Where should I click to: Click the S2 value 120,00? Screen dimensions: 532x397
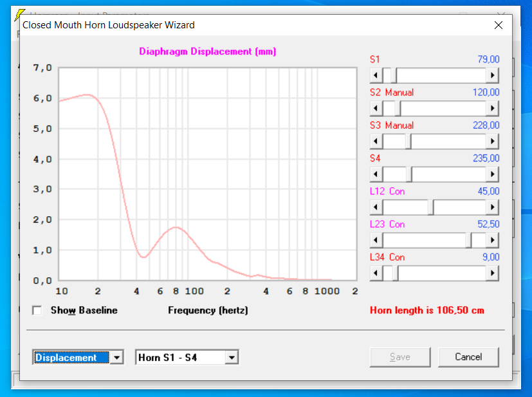pyautogui.click(x=486, y=92)
